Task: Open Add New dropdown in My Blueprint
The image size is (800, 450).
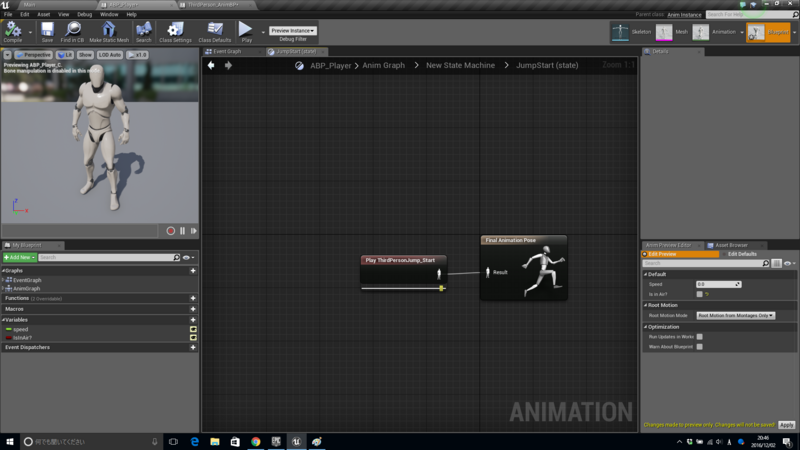Action: pos(19,258)
